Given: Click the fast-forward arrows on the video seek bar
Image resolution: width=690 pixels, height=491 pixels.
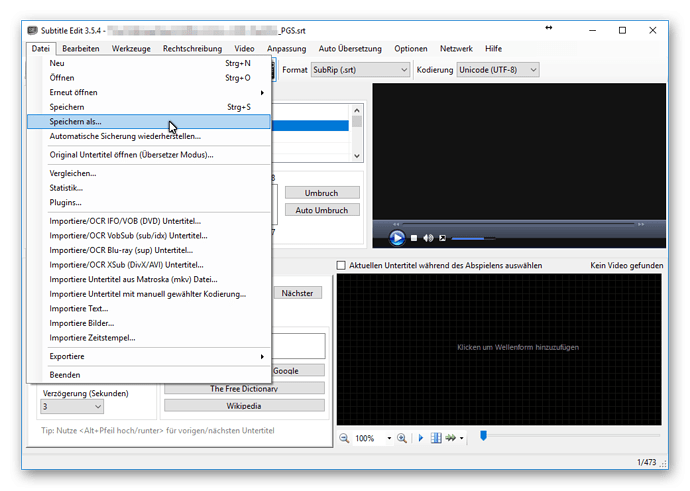Looking at the screenshot, I should [x=641, y=224].
